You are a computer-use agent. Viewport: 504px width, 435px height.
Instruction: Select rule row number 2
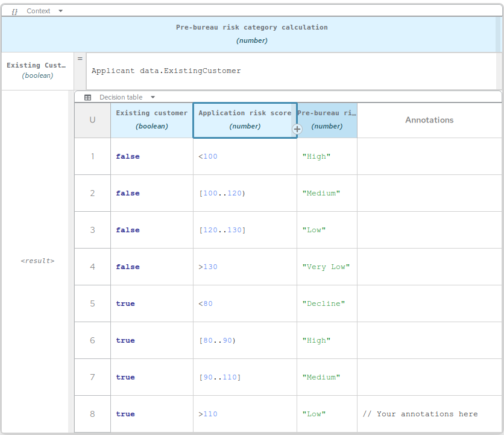tap(93, 193)
